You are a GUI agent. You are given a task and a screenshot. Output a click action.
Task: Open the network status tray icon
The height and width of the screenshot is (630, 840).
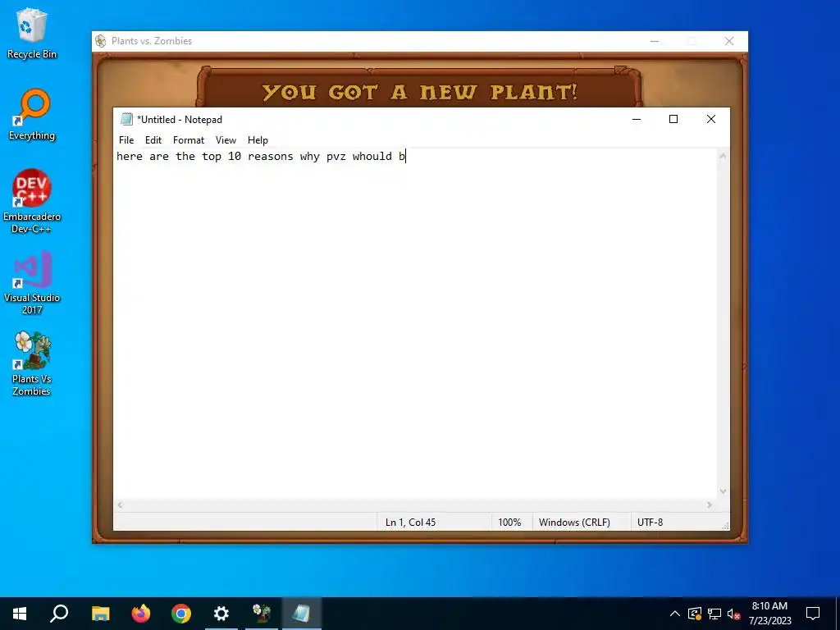(x=714, y=614)
